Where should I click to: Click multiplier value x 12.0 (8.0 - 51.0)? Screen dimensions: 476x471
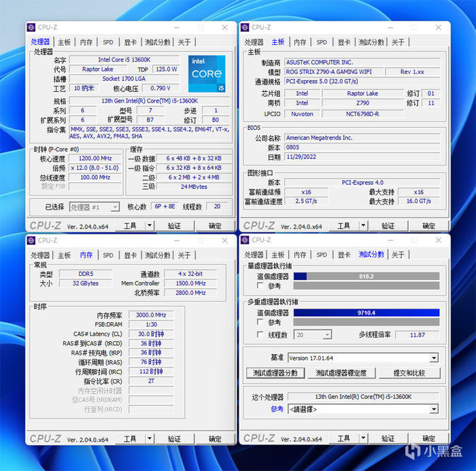(x=95, y=168)
